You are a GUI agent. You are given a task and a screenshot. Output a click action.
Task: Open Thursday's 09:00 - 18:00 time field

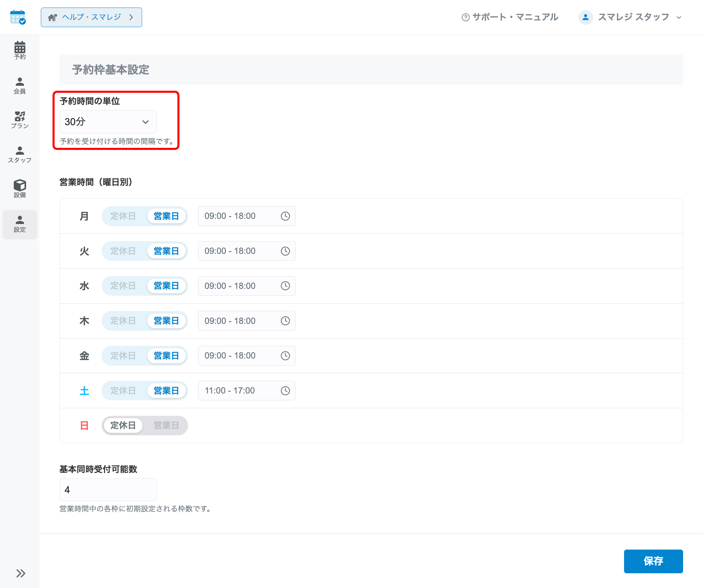pyautogui.click(x=247, y=321)
